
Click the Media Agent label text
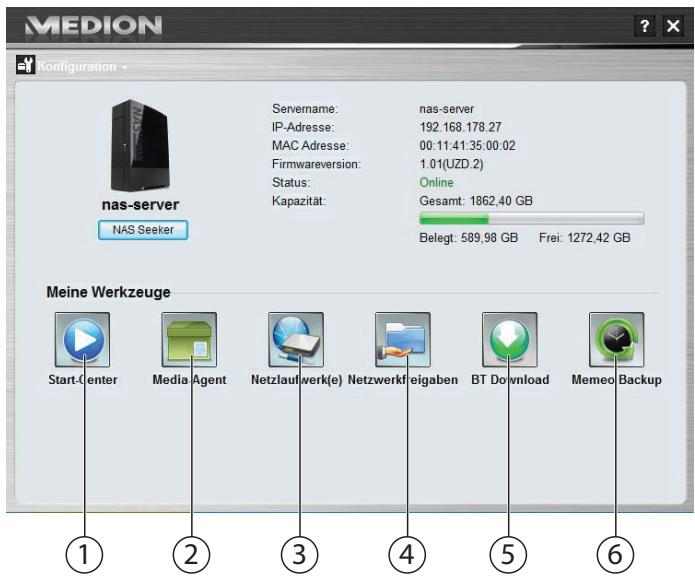click(x=189, y=380)
